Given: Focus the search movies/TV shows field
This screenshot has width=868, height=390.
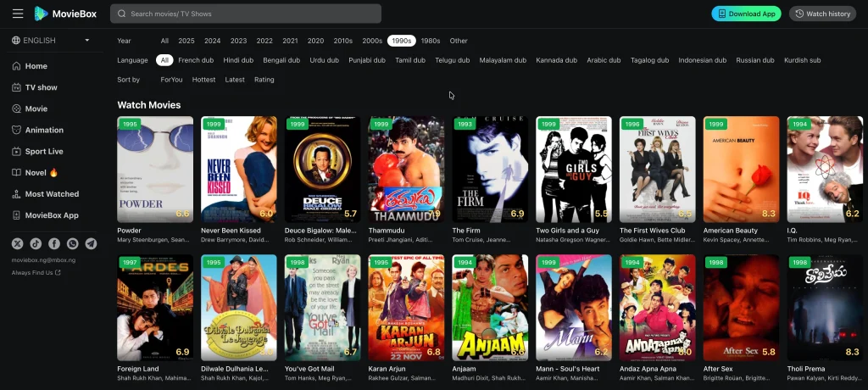Looking at the screenshot, I should click(246, 14).
